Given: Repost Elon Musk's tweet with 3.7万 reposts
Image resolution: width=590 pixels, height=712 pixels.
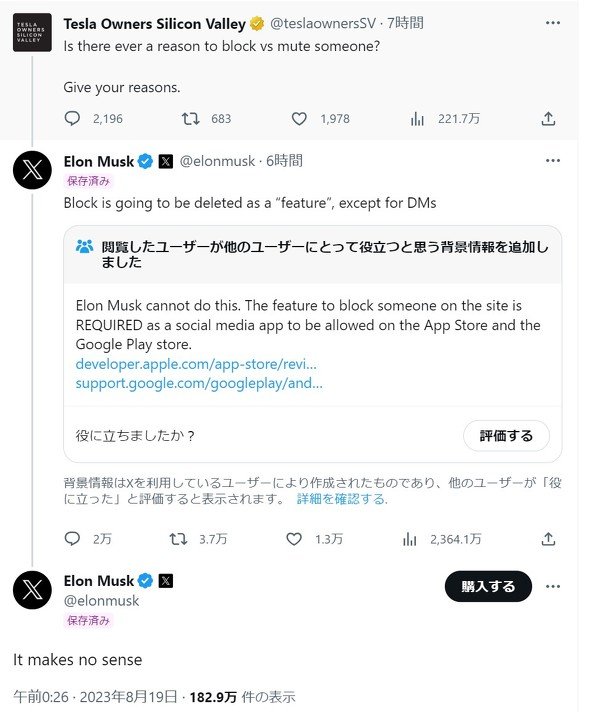Looking at the screenshot, I should coord(178,539).
